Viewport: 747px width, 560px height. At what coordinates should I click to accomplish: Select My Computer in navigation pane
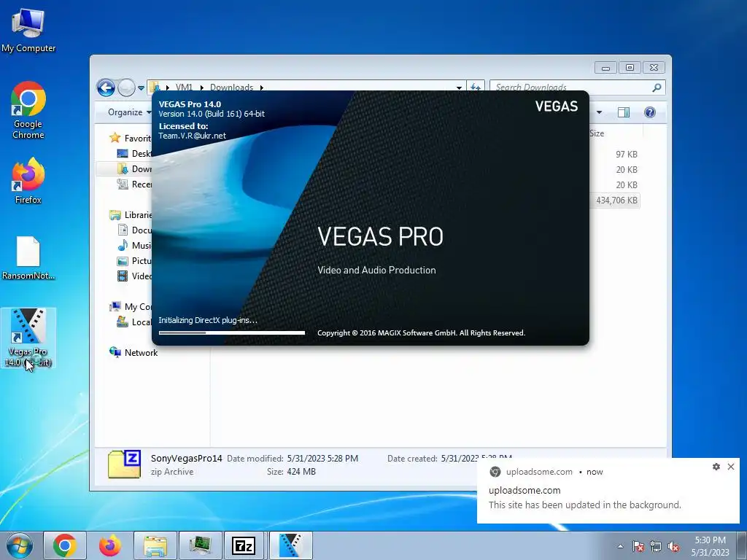point(131,307)
